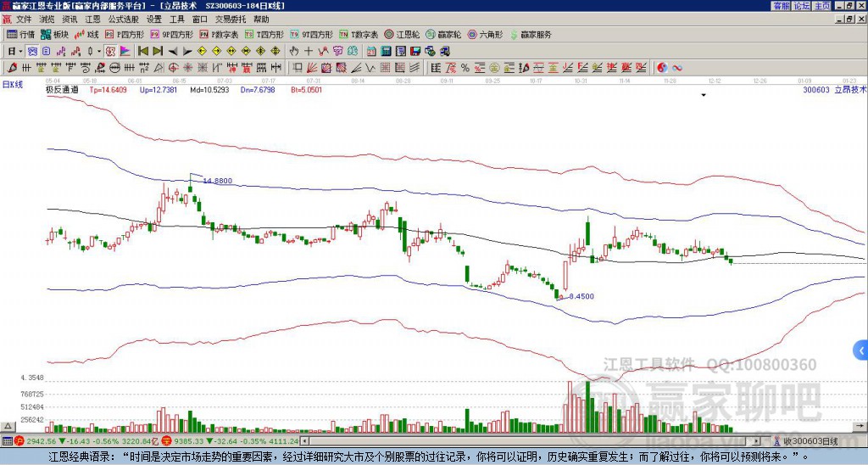Click the right arrow at chart bottom edge
Screen dimensions: 868x465
[x=860, y=426]
